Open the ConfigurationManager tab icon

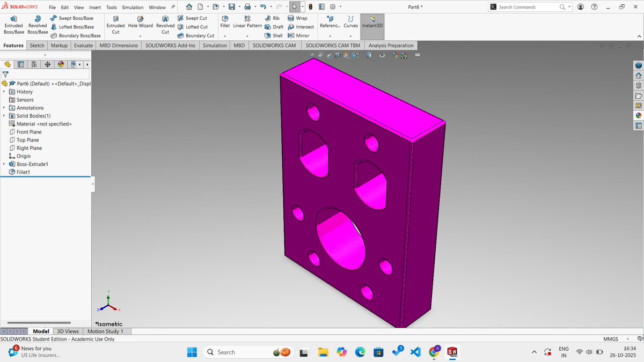34,64
